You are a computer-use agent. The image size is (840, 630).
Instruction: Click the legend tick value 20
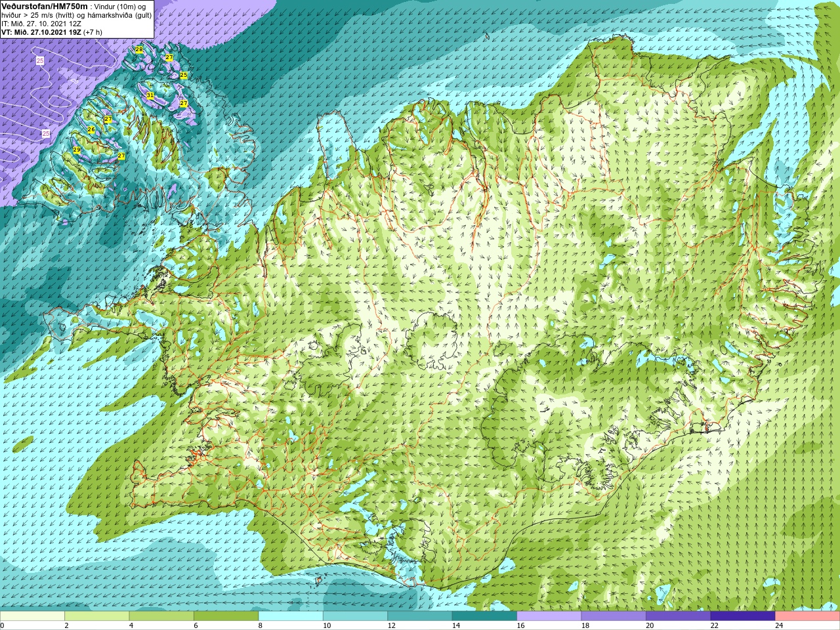coord(650,625)
